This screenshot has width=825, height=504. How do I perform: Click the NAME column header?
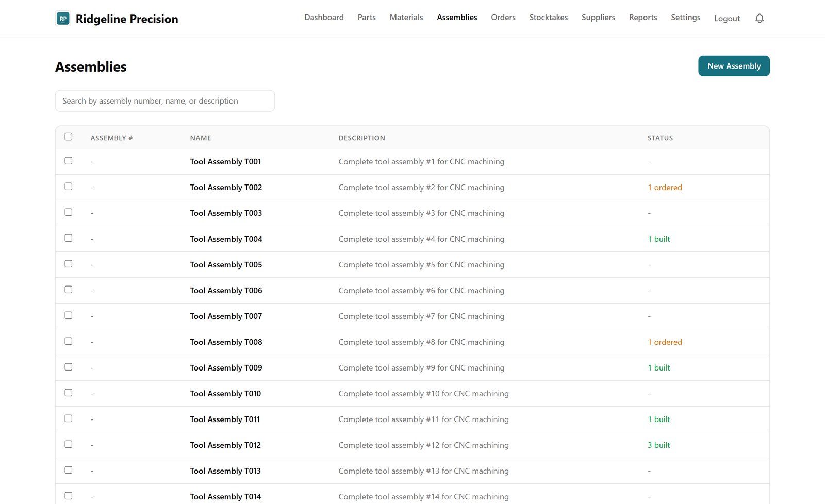pyautogui.click(x=201, y=138)
